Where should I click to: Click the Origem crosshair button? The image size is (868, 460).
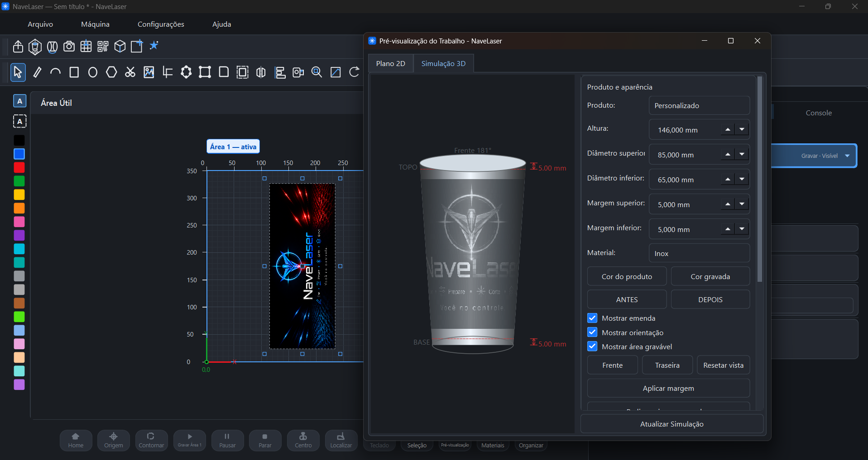point(114,441)
